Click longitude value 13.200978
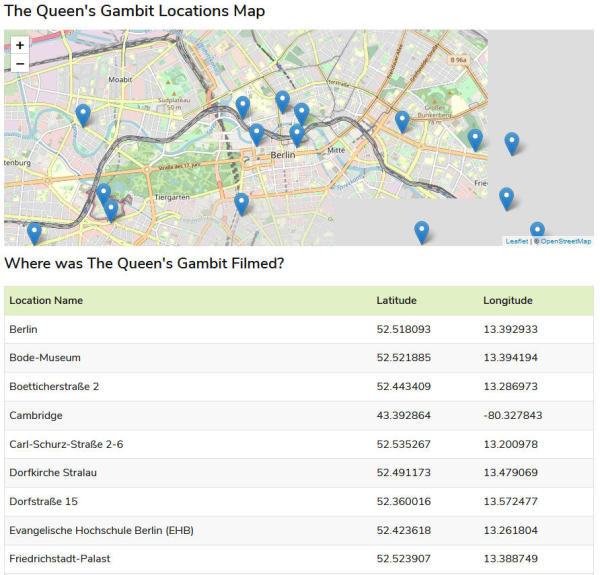The image size is (600, 575). coord(510,444)
